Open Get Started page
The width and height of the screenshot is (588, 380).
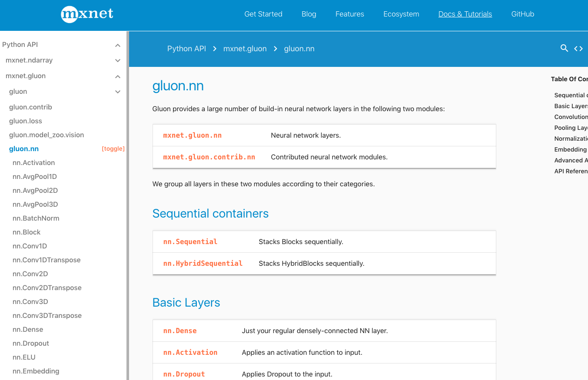[x=263, y=14]
